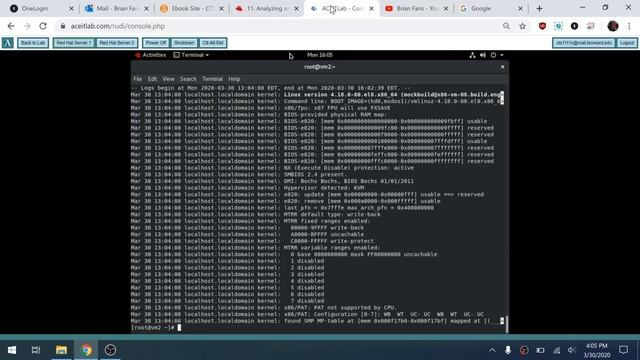This screenshot has height=360, width=640.
Task: Reload the current page
Action: [43, 26]
